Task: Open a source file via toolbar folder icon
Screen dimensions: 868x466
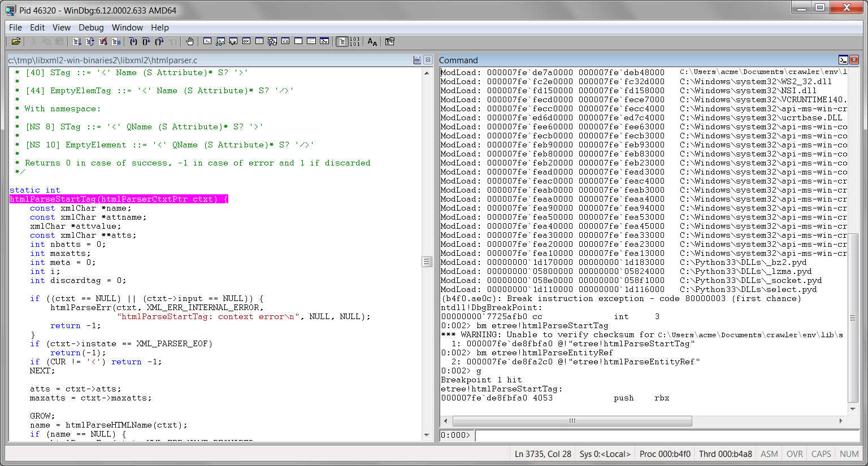Action: [x=16, y=41]
